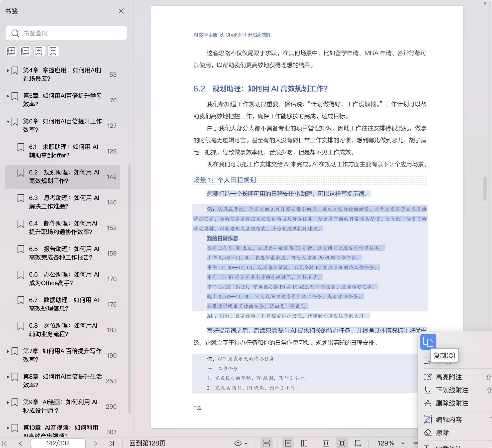
Task: Click the bold 我的日常作息 line
Action: [222, 238]
